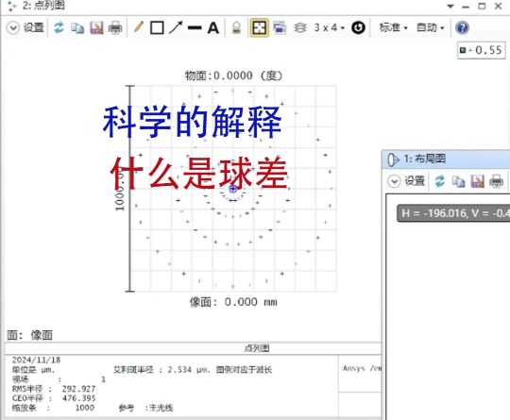Image resolution: width=510 pixels, height=420 pixels.
Task: Expand the spot diagram settings chevron
Action: pos(13,28)
